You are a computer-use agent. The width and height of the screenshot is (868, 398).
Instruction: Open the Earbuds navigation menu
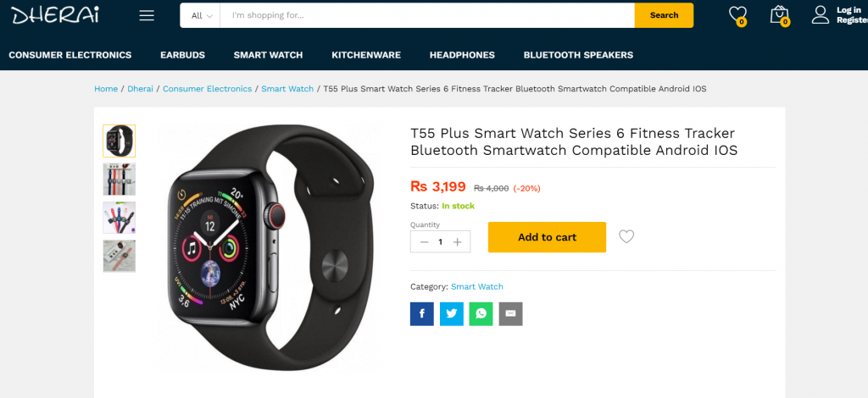coord(183,55)
